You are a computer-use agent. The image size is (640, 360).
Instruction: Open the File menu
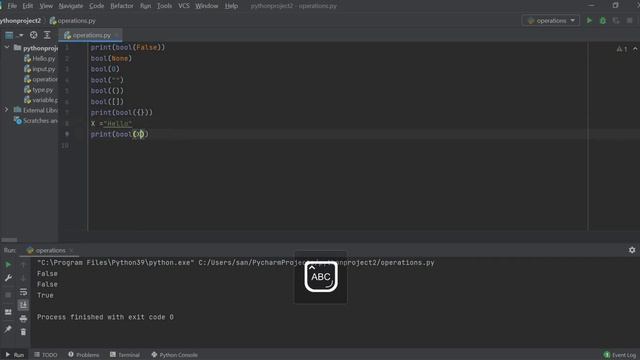[x=12, y=6]
